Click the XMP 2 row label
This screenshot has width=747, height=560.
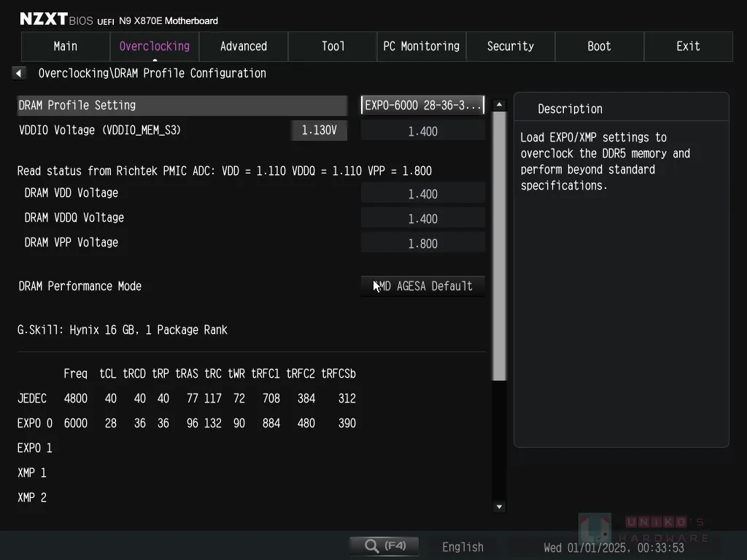tap(32, 497)
